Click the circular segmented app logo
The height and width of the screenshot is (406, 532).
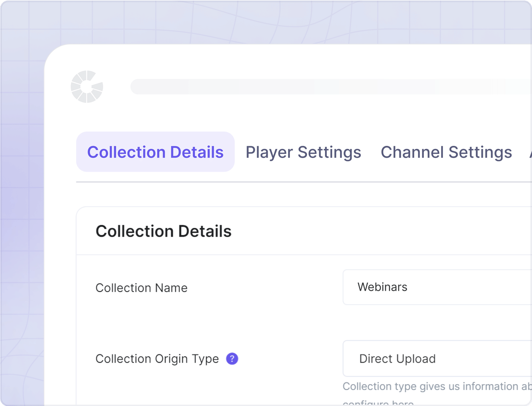tap(87, 86)
